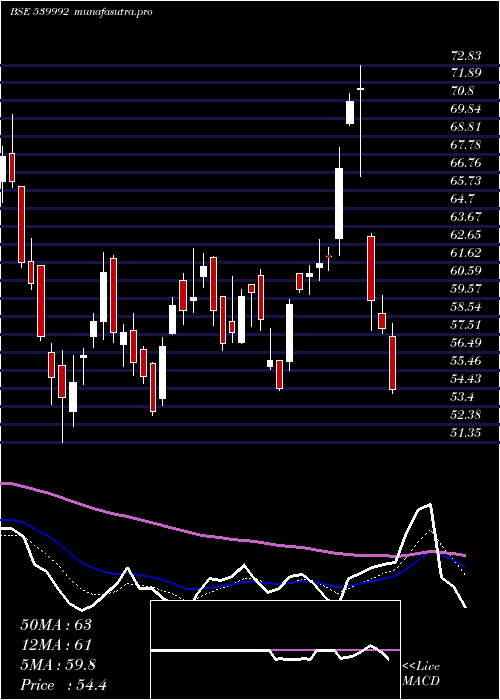
Task: Click the 53.4 price axis label
Action: click(x=462, y=397)
